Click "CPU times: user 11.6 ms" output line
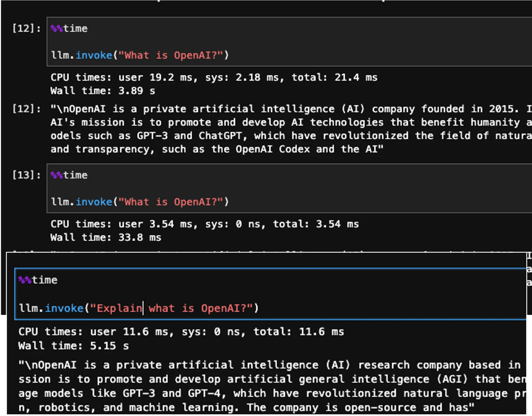Image resolution: width=532 pixels, height=416 pixels. [x=181, y=332]
